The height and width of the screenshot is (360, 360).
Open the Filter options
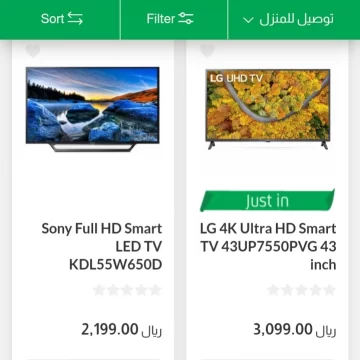pos(170,18)
